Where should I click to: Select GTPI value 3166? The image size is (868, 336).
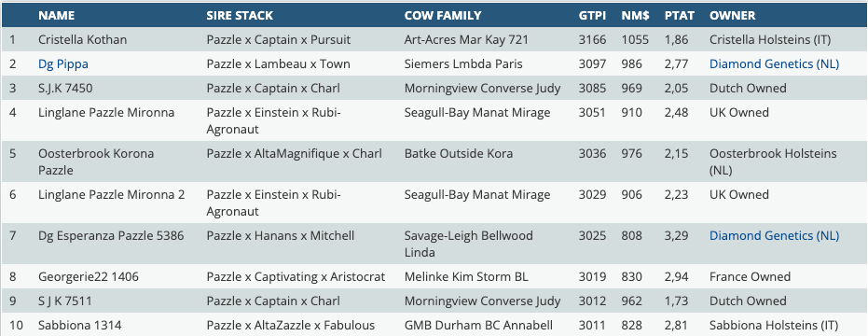[592, 40]
